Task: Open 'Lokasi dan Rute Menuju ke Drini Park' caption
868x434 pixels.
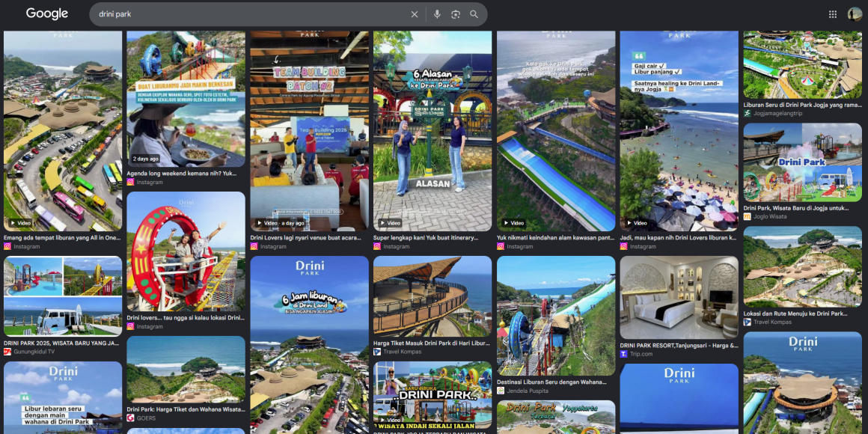Action: (x=795, y=313)
